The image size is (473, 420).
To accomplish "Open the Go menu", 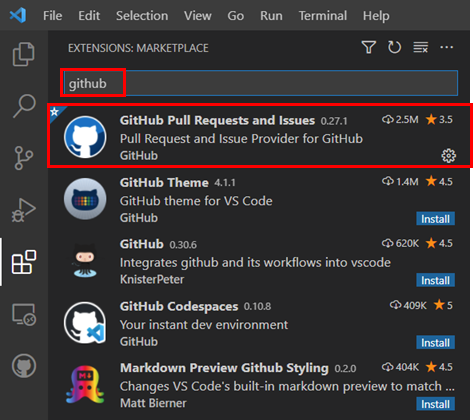I will [236, 16].
